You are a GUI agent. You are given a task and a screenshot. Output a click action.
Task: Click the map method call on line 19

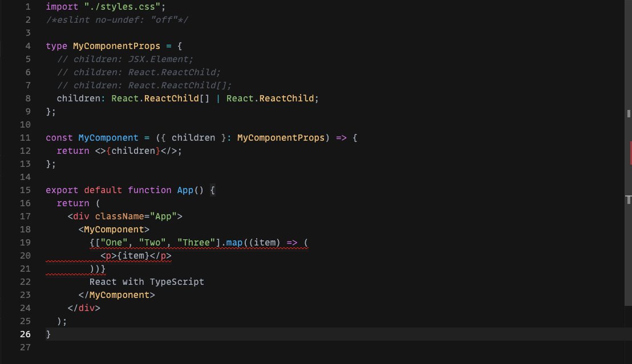(x=234, y=243)
